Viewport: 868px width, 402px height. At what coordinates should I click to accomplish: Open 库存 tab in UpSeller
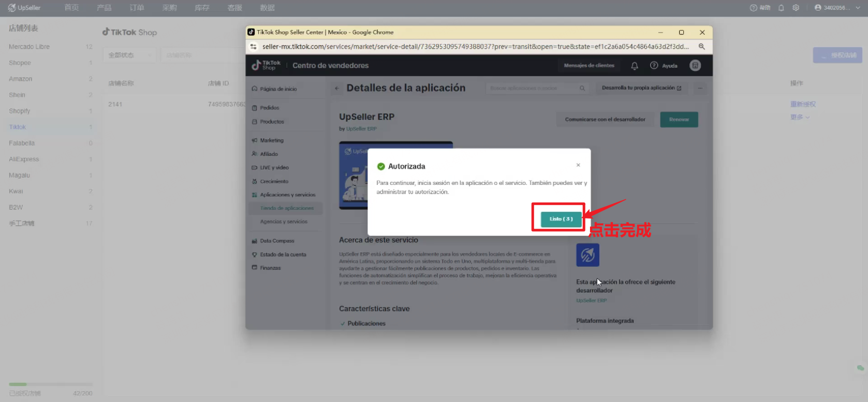[202, 8]
